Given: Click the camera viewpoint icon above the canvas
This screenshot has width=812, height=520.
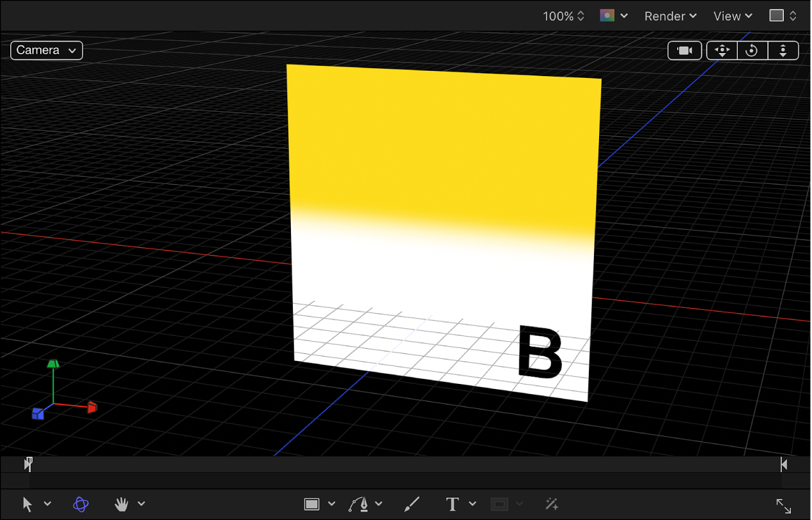Looking at the screenshot, I should (684, 50).
